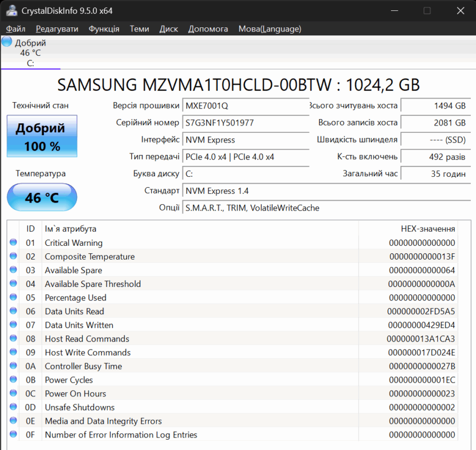The height and width of the screenshot is (450, 476).
Task: Click the HEX-значення column header
Action: point(428,229)
